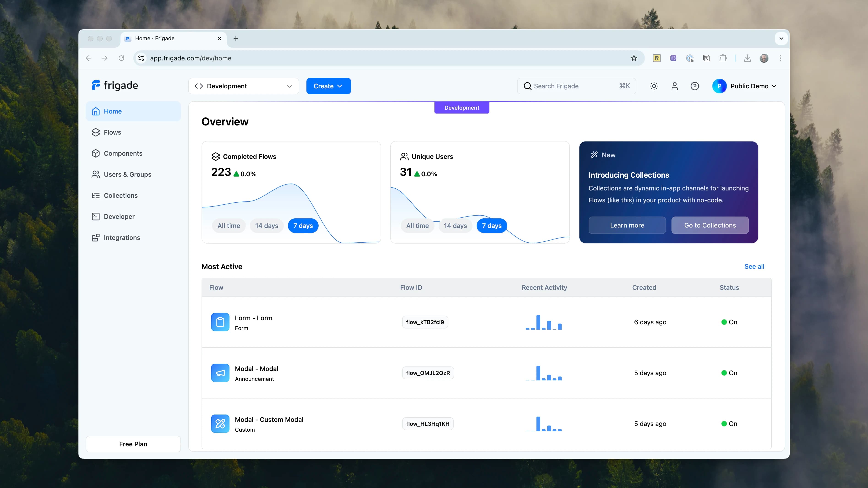Click the Go to Collections button
Viewport: 868px width, 488px height.
(710, 225)
